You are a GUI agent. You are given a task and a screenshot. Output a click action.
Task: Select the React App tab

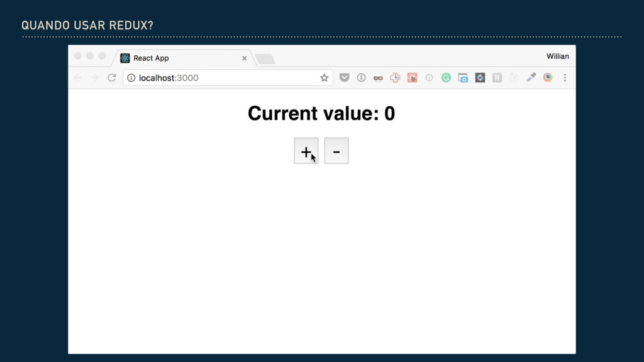point(183,58)
